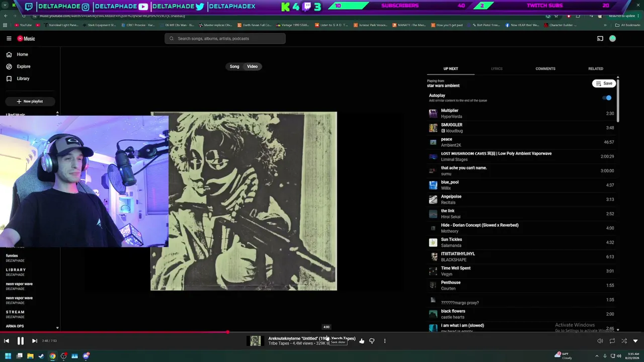Toggle repeat mode

[612, 341]
